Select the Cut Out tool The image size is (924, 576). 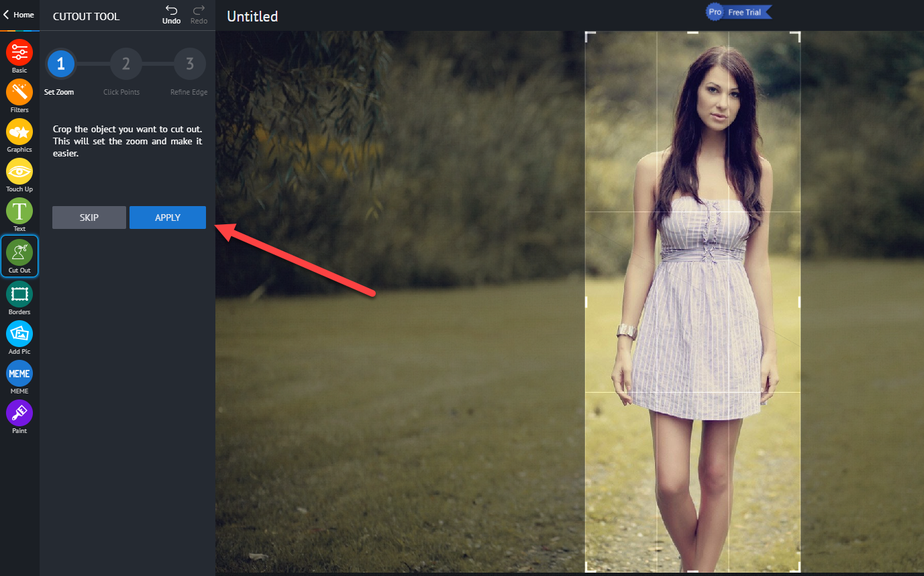19,256
